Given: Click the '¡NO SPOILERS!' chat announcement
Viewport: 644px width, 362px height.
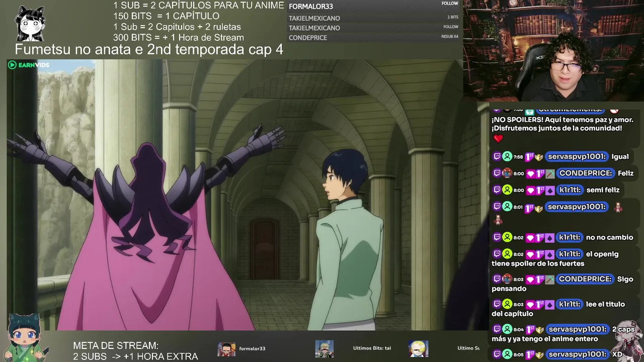Looking at the screenshot, I should click(x=562, y=124).
